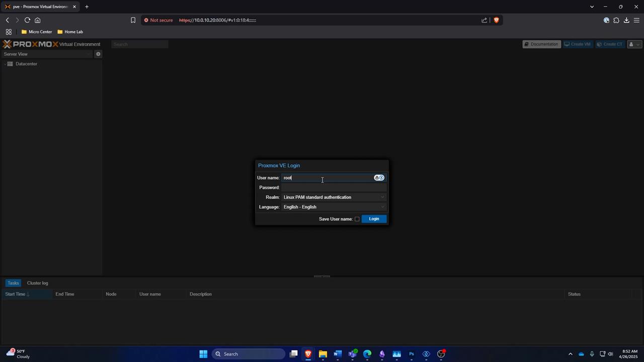This screenshot has width=644, height=362.
Task: Switch to the Cluster log tab
Action: coord(37,283)
